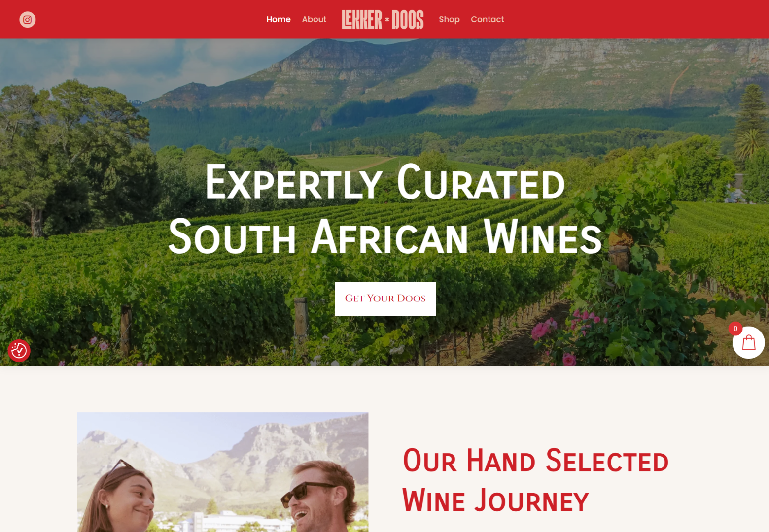Go to the Home menu item
Image resolution: width=769 pixels, height=532 pixels.
coord(279,19)
